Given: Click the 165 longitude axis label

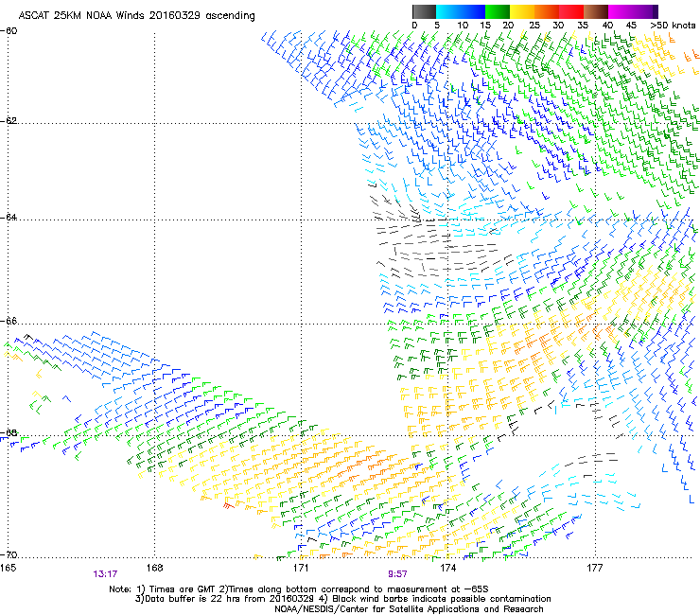Looking at the screenshot, I should (x=8, y=568).
